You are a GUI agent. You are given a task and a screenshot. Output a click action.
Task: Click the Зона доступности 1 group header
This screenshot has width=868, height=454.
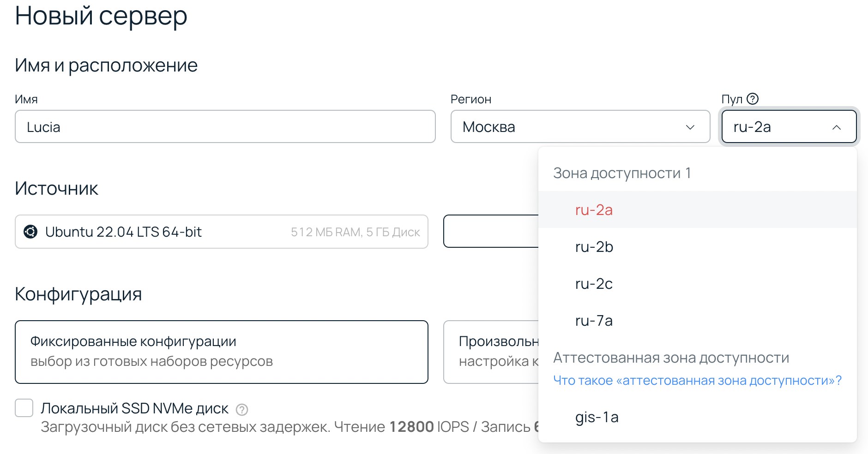click(622, 173)
